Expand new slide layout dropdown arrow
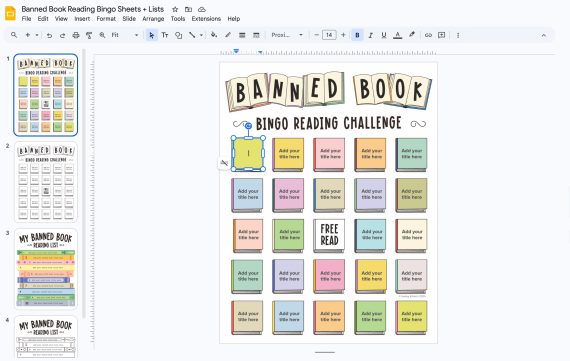Image resolution: width=570 pixels, height=361 pixels. 37,35
